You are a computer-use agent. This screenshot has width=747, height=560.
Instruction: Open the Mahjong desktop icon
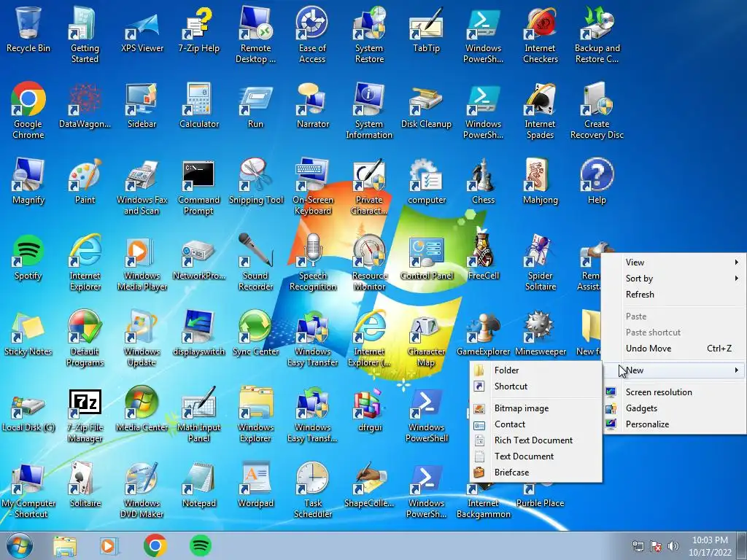coord(540,182)
